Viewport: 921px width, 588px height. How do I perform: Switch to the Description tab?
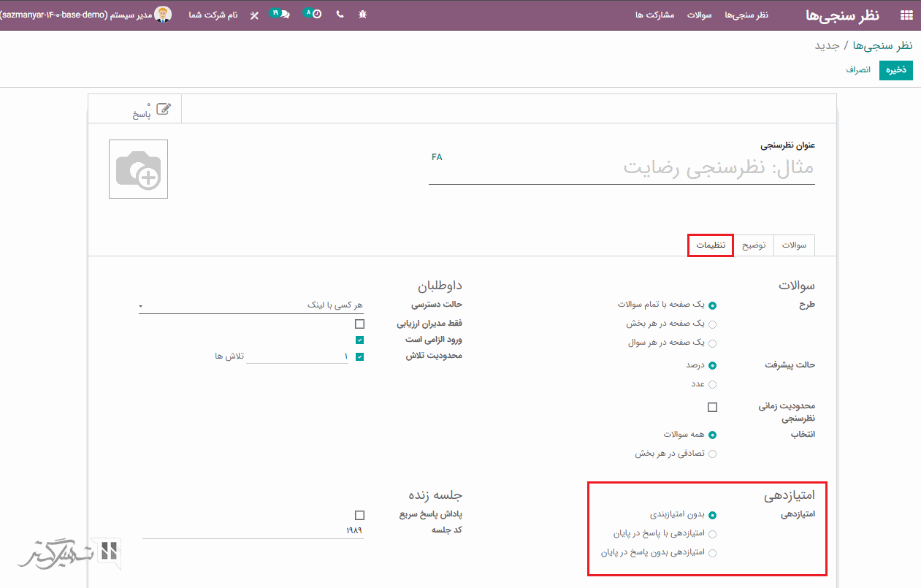pos(754,245)
